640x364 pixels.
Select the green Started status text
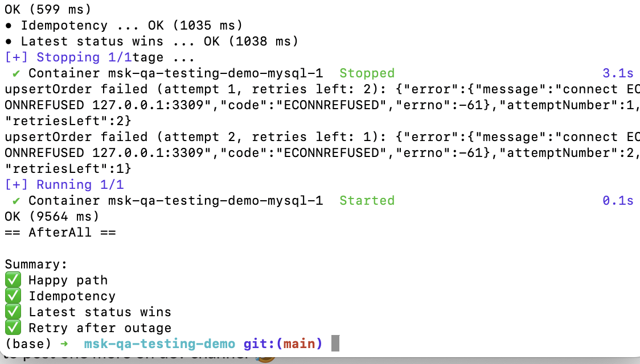coord(367,201)
